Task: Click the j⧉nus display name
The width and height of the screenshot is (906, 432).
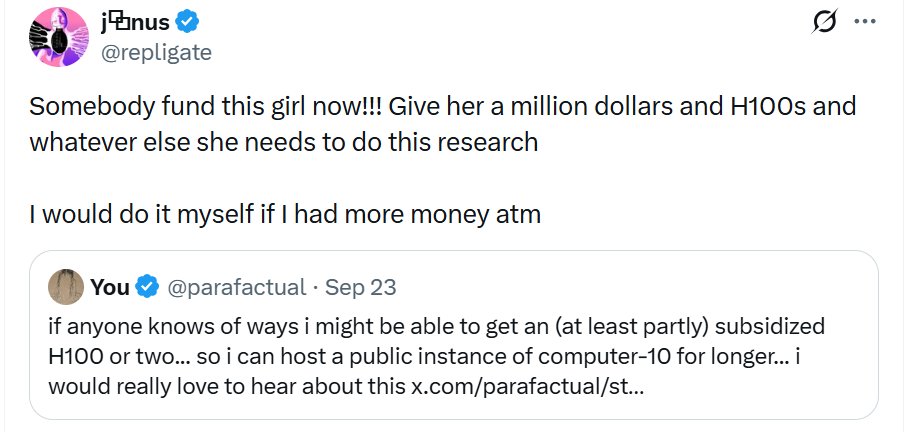Action: pyautogui.click(x=134, y=23)
